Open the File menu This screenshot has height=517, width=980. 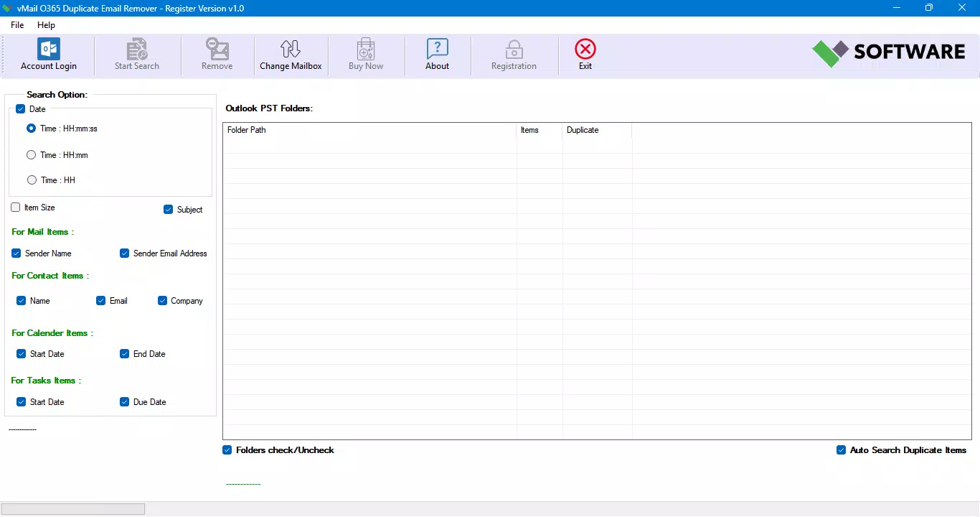click(17, 25)
